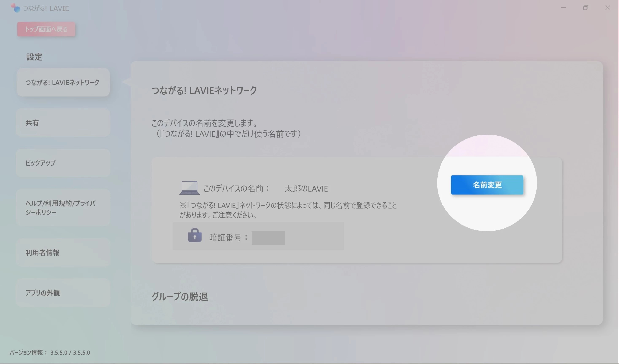Select the device name 太郎のLAVIE
The image size is (619, 364).
tap(306, 189)
